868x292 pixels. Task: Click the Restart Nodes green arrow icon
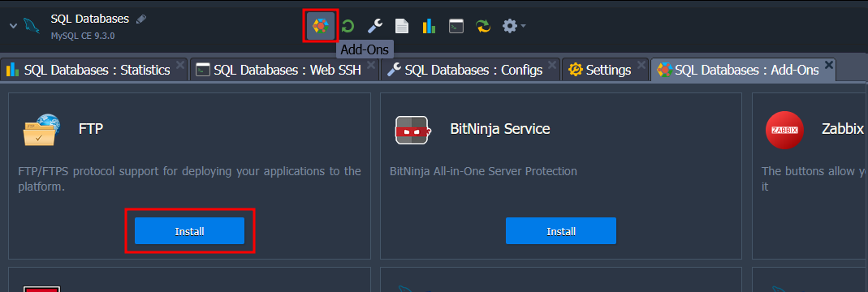[x=348, y=26]
